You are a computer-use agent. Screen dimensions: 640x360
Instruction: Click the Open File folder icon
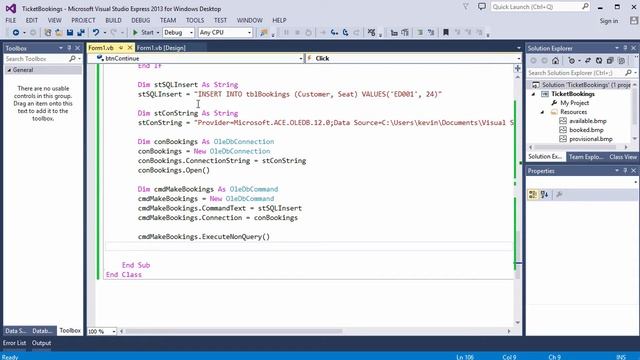coord(59,32)
